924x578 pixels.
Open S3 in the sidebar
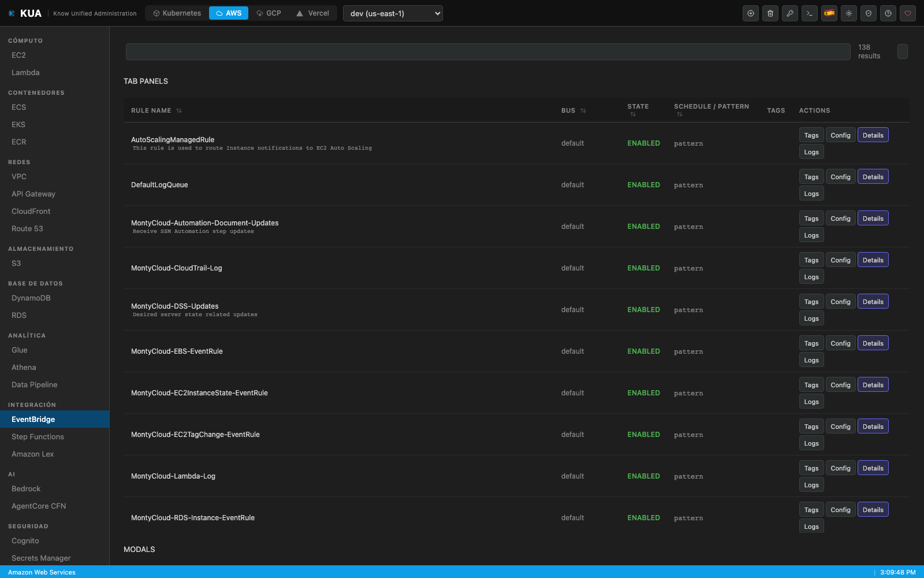(55, 264)
